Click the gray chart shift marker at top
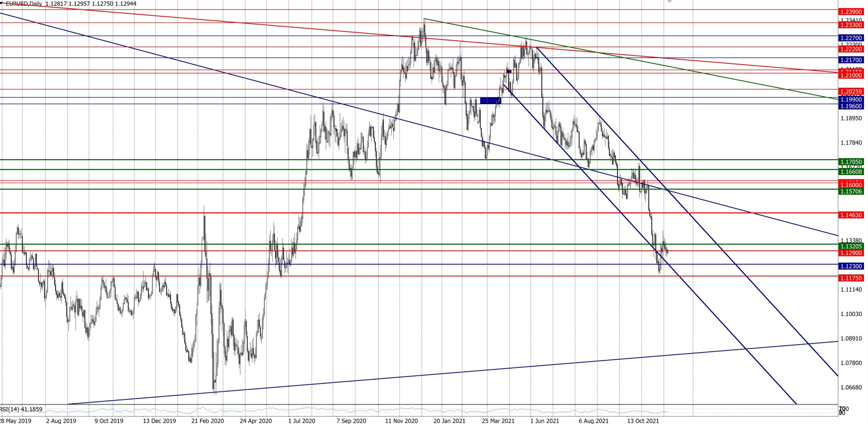 pos(669,1)
